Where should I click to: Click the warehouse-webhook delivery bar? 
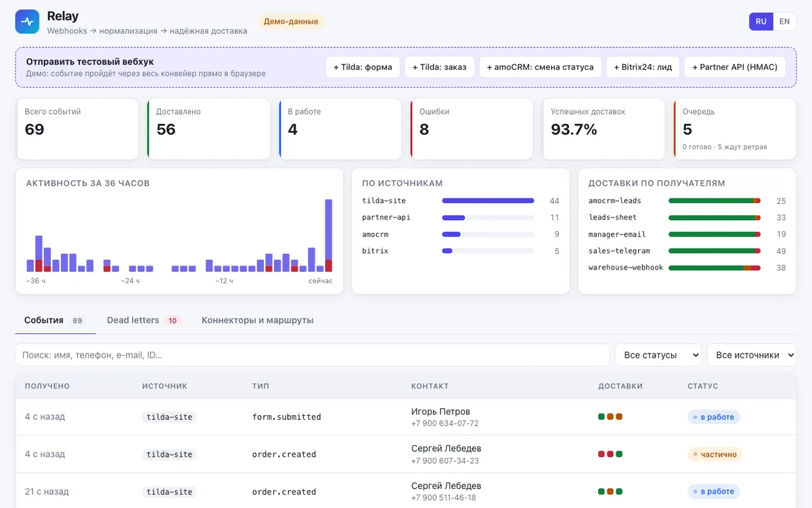tap(715, 268)
